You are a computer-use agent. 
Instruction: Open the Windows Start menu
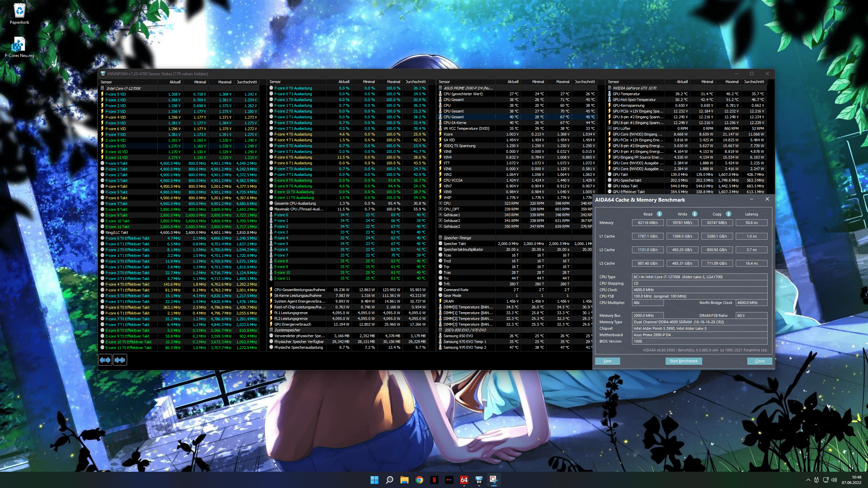point(374,480)
